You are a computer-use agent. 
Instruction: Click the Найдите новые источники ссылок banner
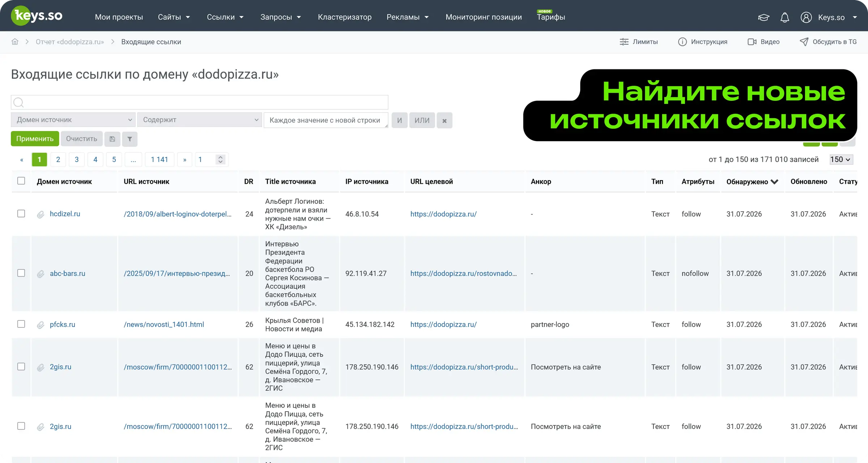[690, 105]
